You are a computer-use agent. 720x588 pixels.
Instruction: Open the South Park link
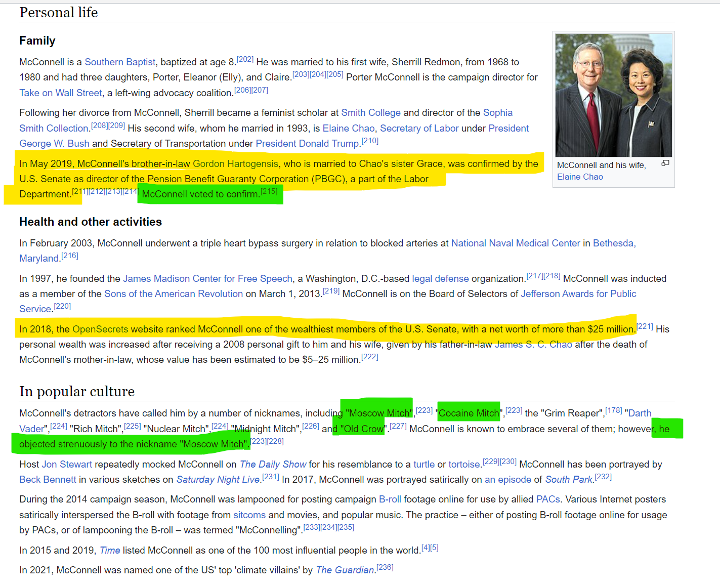click(x=569, y=479)
